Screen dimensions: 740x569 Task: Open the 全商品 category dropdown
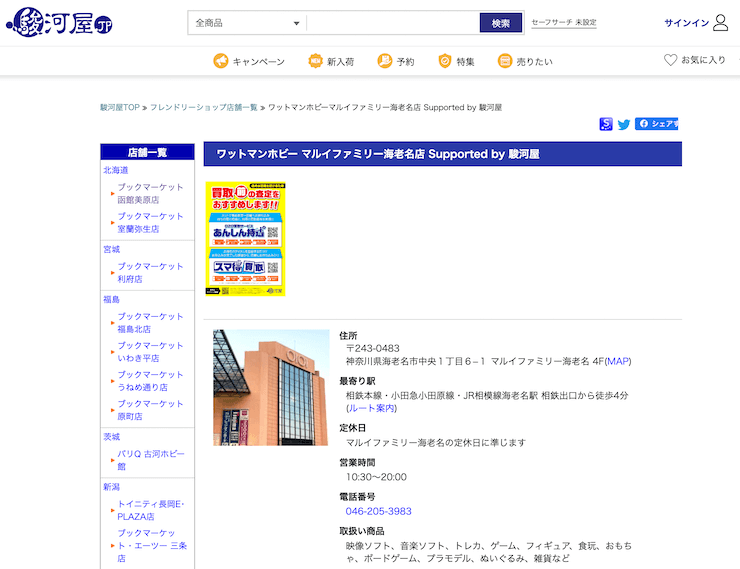(247, 23)
